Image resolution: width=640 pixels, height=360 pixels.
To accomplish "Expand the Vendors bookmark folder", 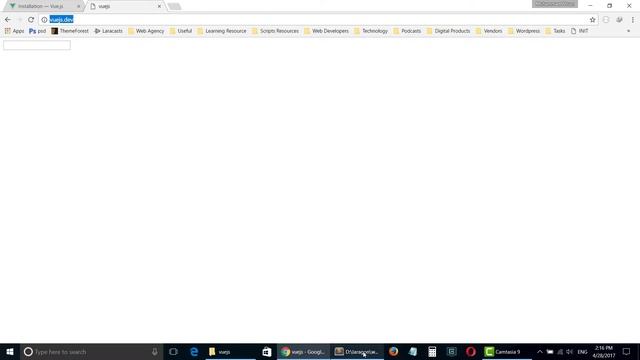I will [489, 31].
